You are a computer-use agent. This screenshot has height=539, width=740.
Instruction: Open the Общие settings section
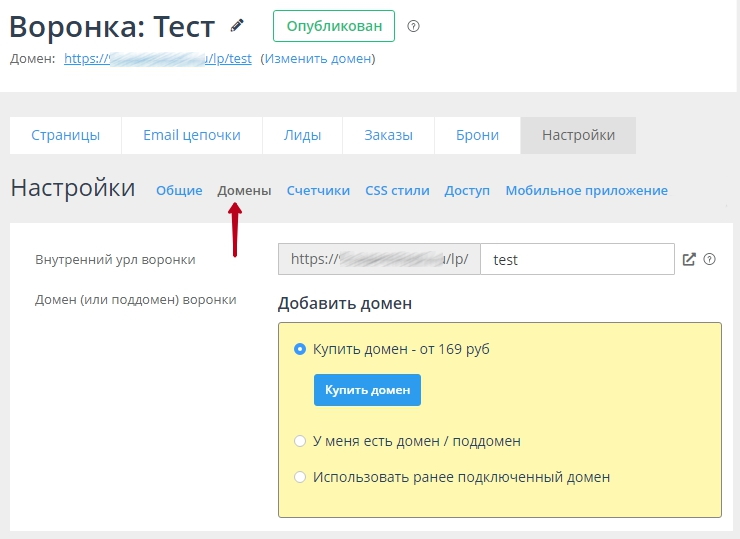(x=179, y=190)
